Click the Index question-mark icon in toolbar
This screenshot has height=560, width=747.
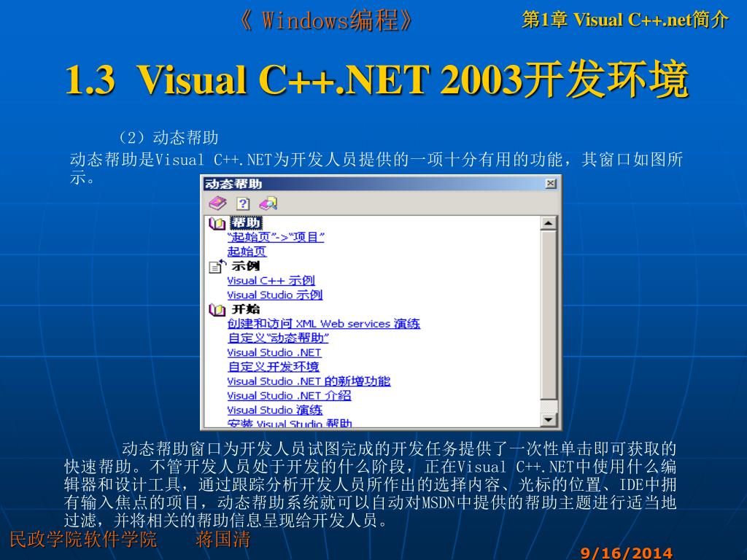tap(243, 204)
